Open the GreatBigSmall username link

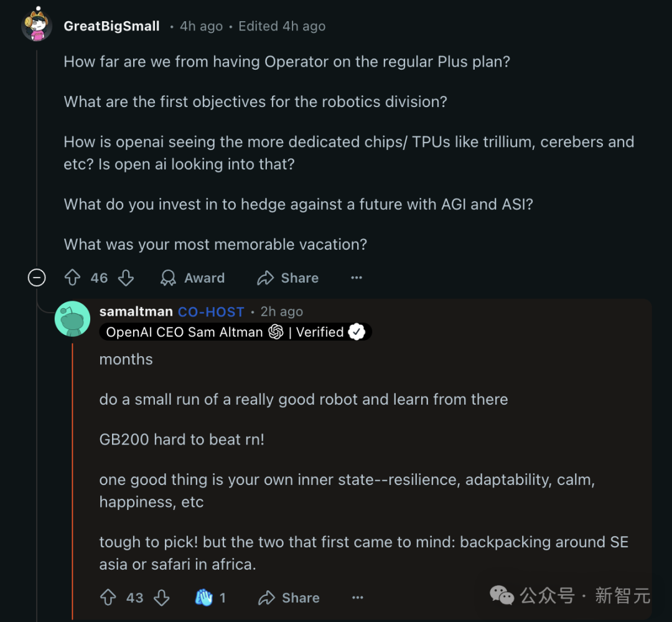pyautogui.click(x=111, y=26)
